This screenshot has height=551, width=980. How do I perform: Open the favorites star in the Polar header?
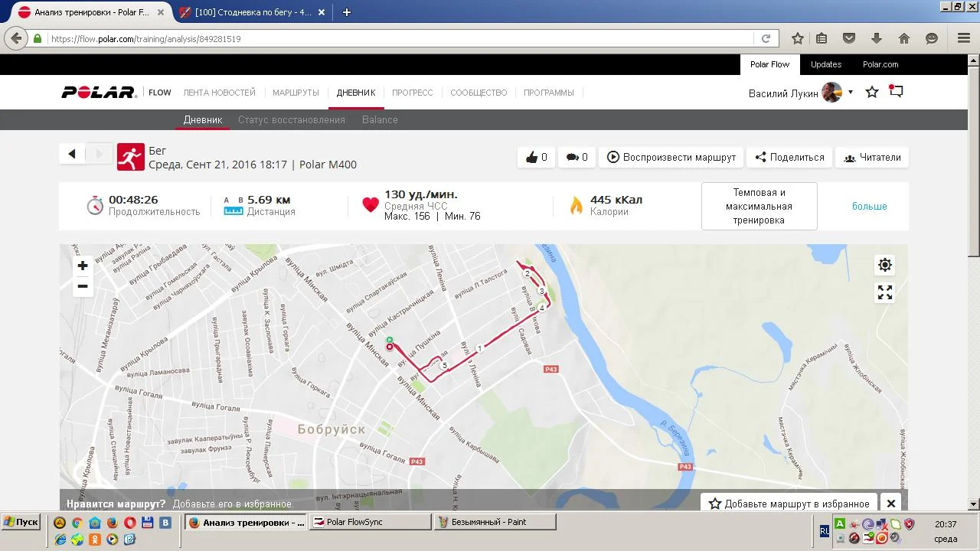coord(872,92)
